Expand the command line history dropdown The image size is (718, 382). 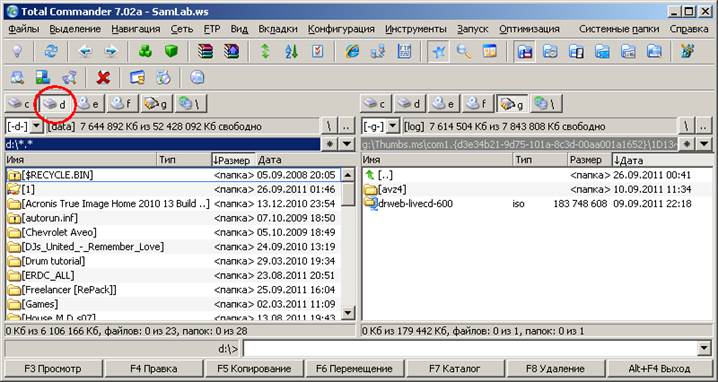click(x=704, y=349)
